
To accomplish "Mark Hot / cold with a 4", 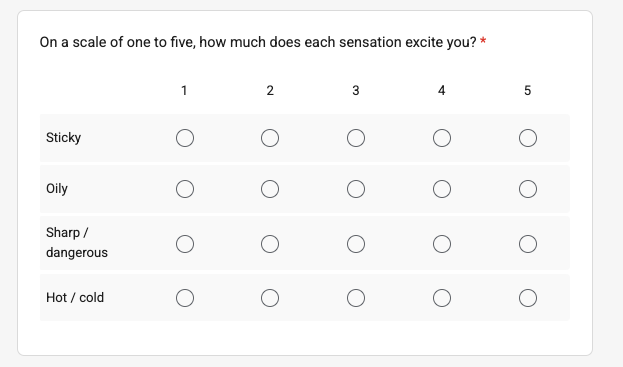I will (x=442, y=298).
